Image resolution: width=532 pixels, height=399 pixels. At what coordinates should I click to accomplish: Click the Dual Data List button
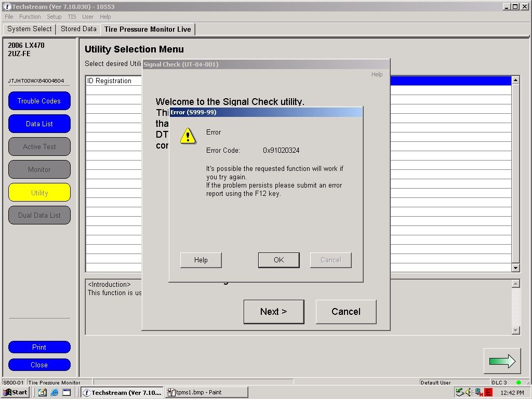coord(39,215)
